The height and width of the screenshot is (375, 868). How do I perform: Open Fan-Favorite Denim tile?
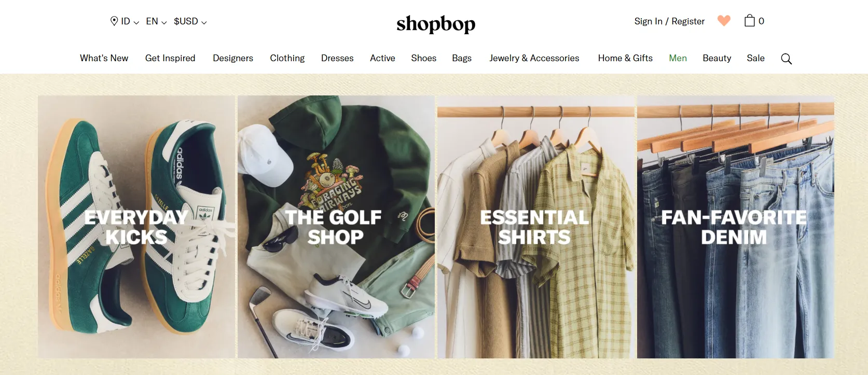(x=736, y=227)
